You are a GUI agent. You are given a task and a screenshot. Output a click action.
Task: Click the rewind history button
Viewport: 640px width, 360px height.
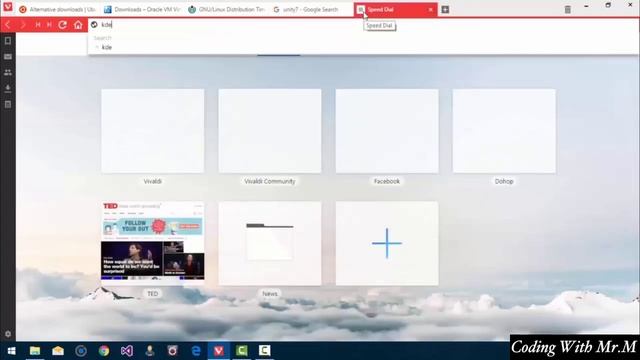[38, 25]
